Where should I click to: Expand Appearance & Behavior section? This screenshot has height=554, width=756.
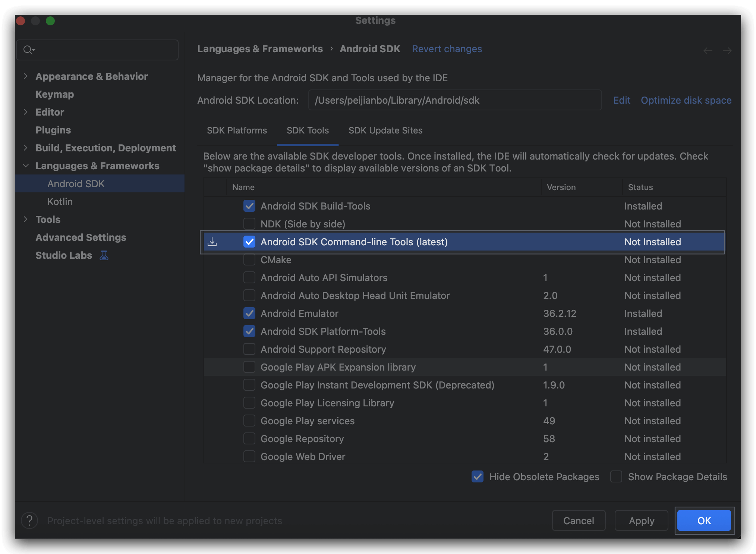[25, 76]
